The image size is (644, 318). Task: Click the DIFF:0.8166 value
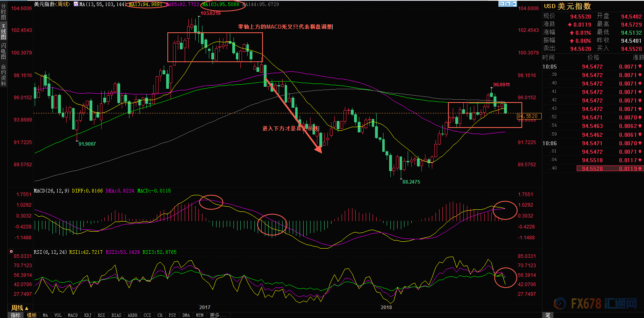pos(87,191)
